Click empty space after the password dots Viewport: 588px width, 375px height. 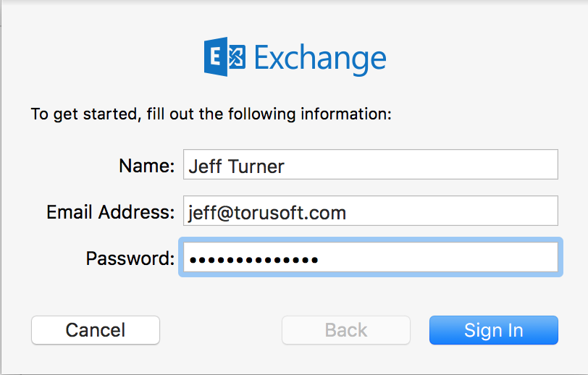(x=437, y=257)
